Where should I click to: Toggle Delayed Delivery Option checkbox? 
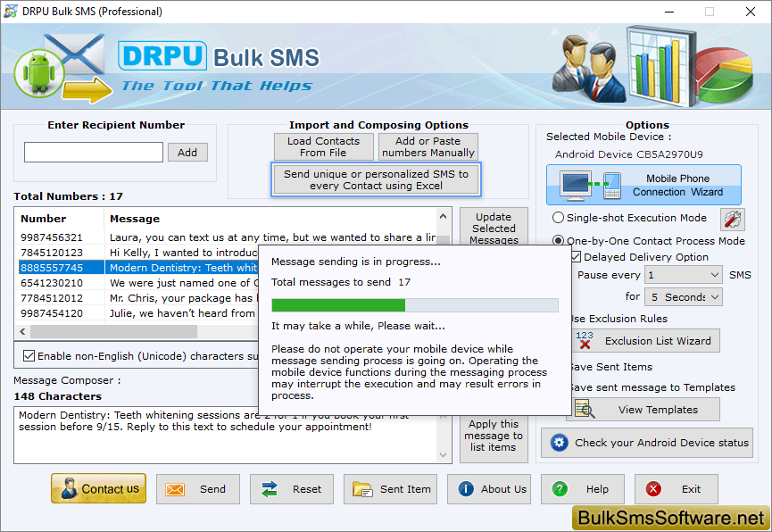pos(576,257)
